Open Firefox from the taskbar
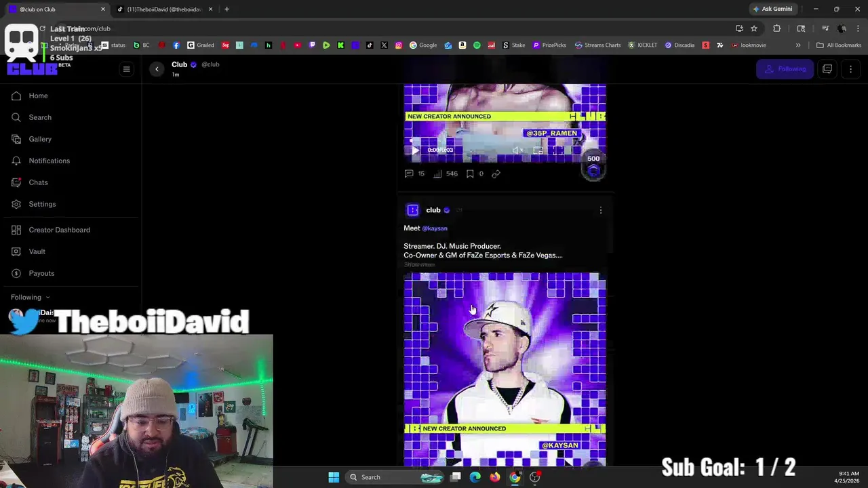This screenshot has width=868, height=488. pyautogui.click(x=495, y=477)
